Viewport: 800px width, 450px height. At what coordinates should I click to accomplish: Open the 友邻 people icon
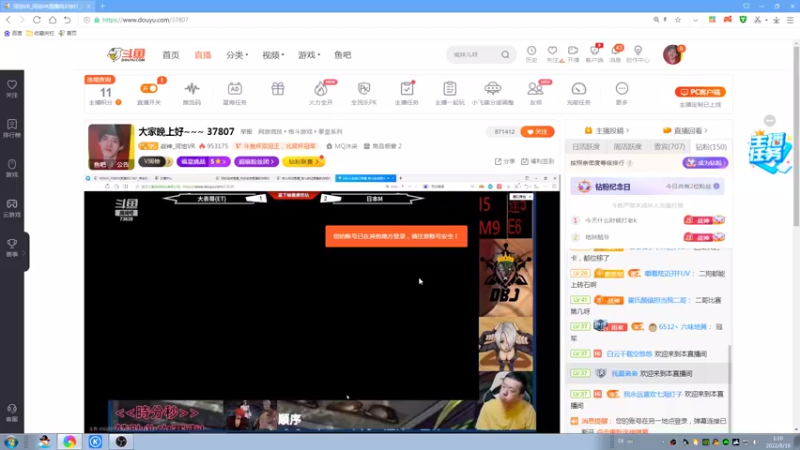pos(536,92)
